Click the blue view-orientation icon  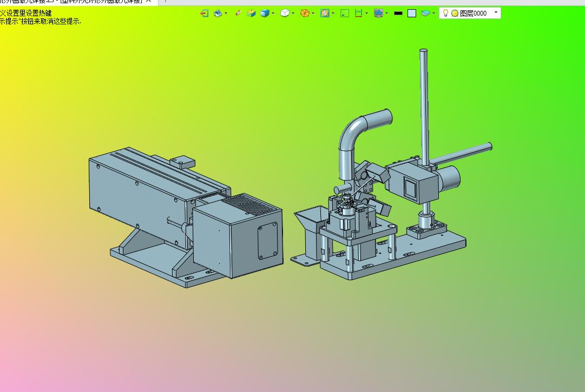tap(218, 14)
